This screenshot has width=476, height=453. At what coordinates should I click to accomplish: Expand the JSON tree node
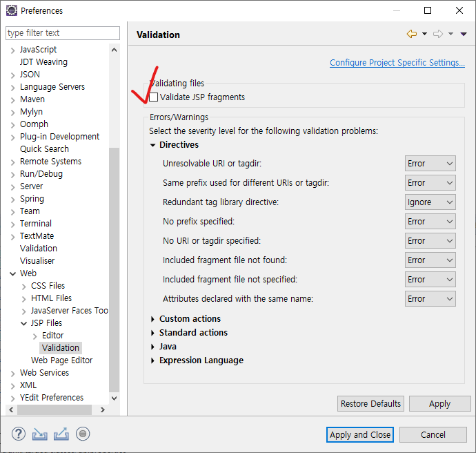12,75
